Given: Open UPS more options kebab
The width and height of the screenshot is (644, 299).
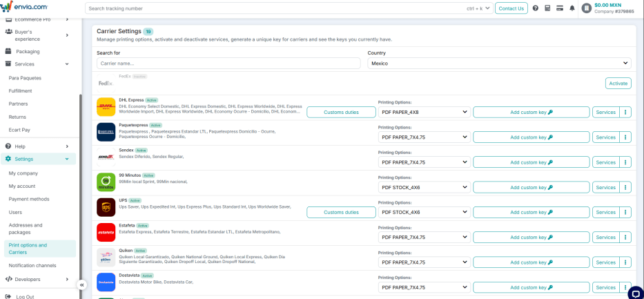Looking at the screenshot, I should point(625,213).
